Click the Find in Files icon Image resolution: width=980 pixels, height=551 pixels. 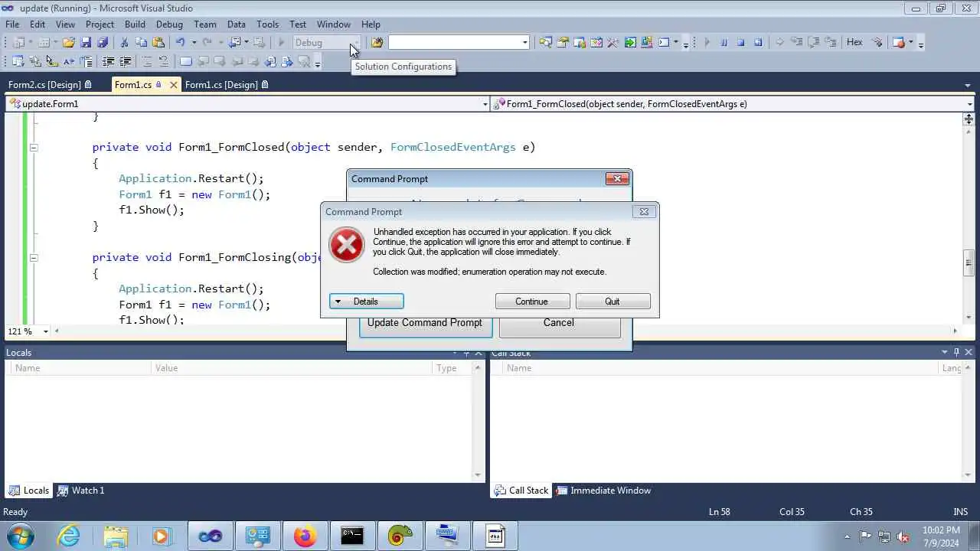coord(377,43)
